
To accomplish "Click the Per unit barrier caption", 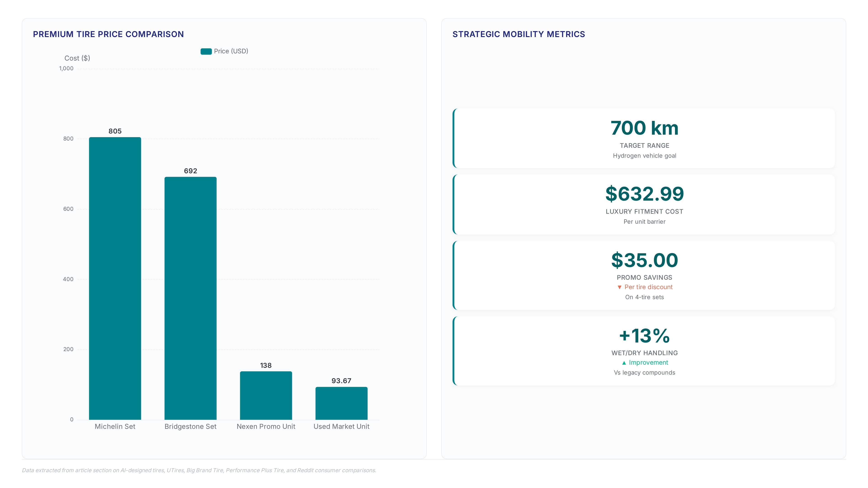I will coord(644,222).
